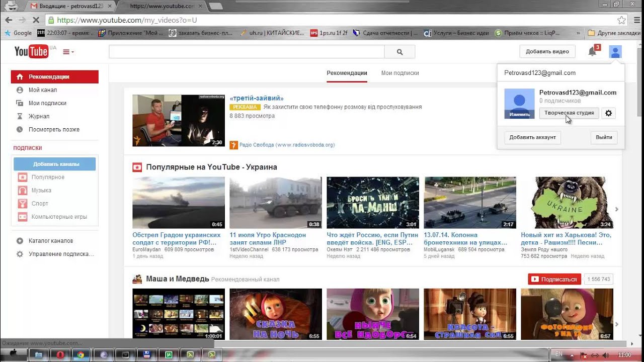Click next arrow of Популярные shelf
The width and height of the screenshot is (644, 362).
[617, 209]
